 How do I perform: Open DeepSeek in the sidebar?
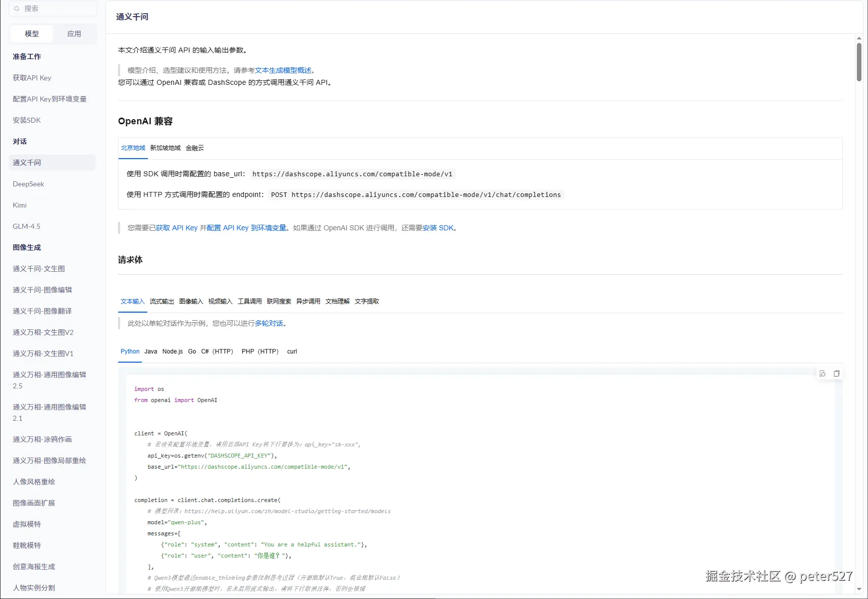click(28, 184)
